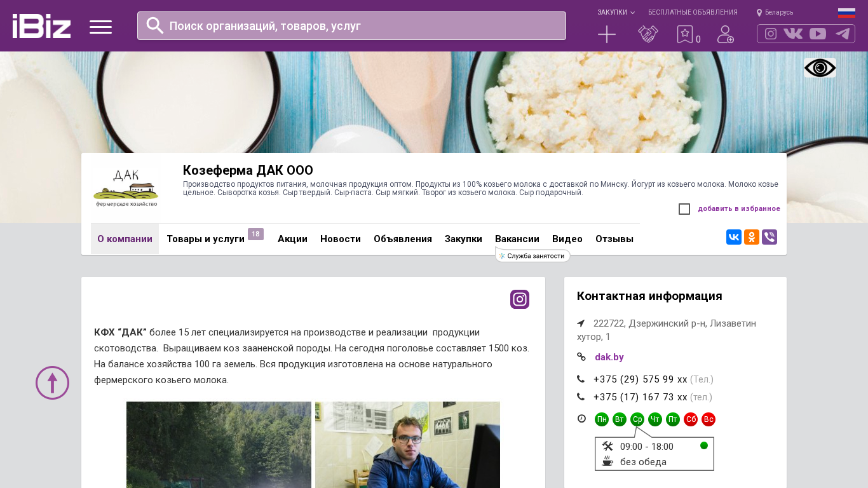Click the 'Контактная информация' heading
The width and height of the screenshot is (868, 488).
649,296
